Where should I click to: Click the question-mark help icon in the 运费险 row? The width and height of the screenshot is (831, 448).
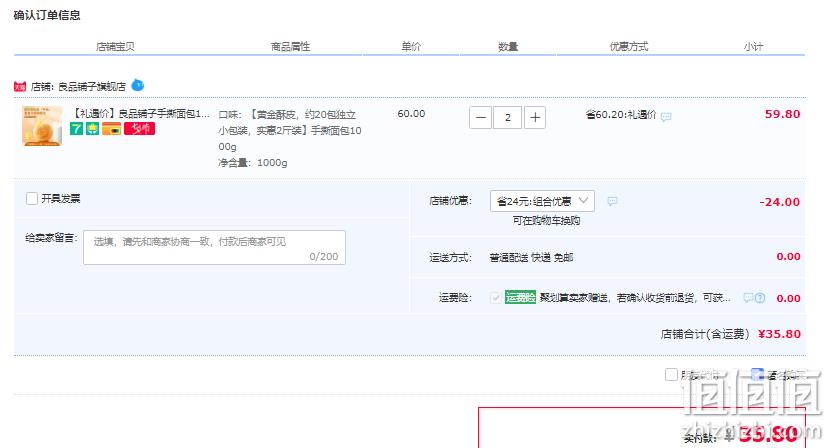tap(760, 298)
